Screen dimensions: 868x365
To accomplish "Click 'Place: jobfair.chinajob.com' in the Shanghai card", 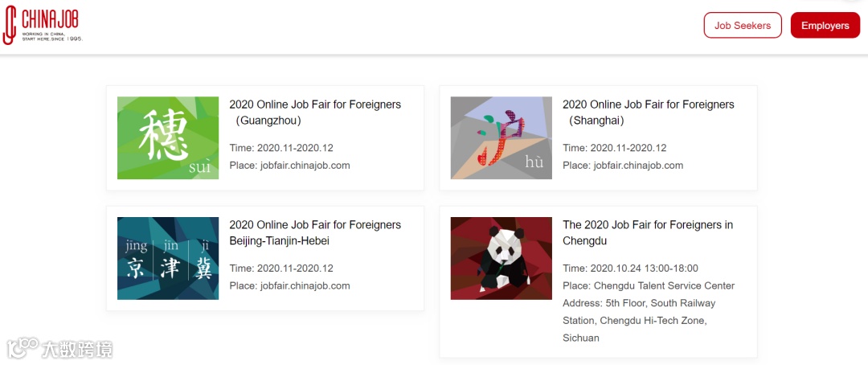I will [x=623, y=165].
